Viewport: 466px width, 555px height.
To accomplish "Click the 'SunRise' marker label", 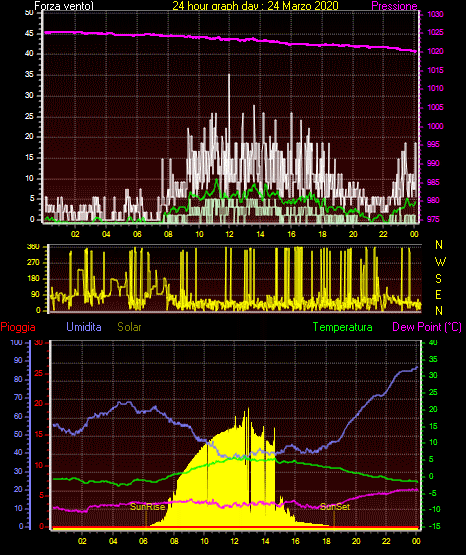I will coord(148,507).
